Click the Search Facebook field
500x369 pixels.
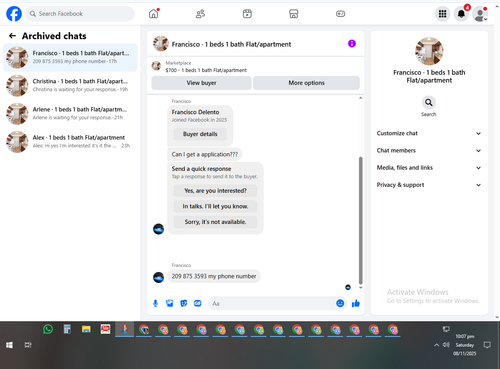pos(80,14)
